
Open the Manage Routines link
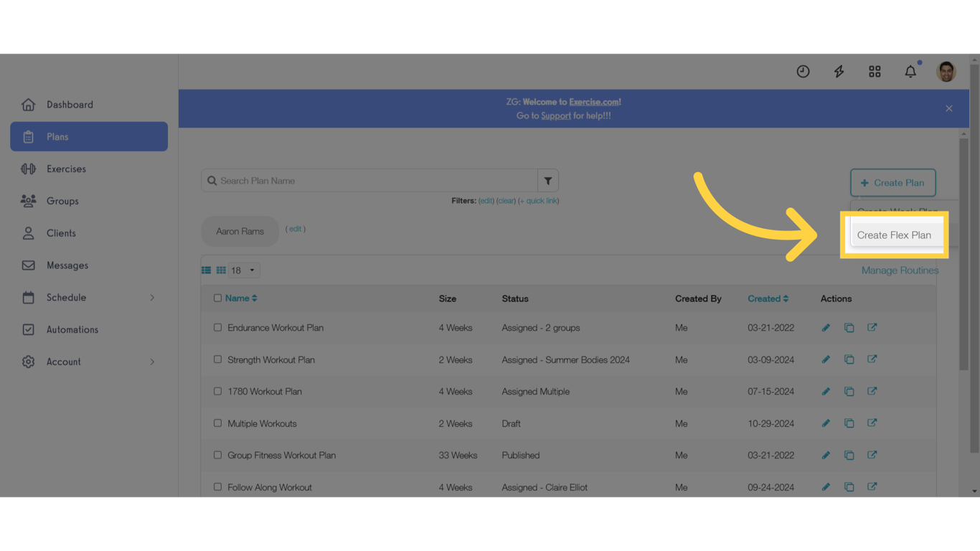pyautogui.click(x=900, y=270)
